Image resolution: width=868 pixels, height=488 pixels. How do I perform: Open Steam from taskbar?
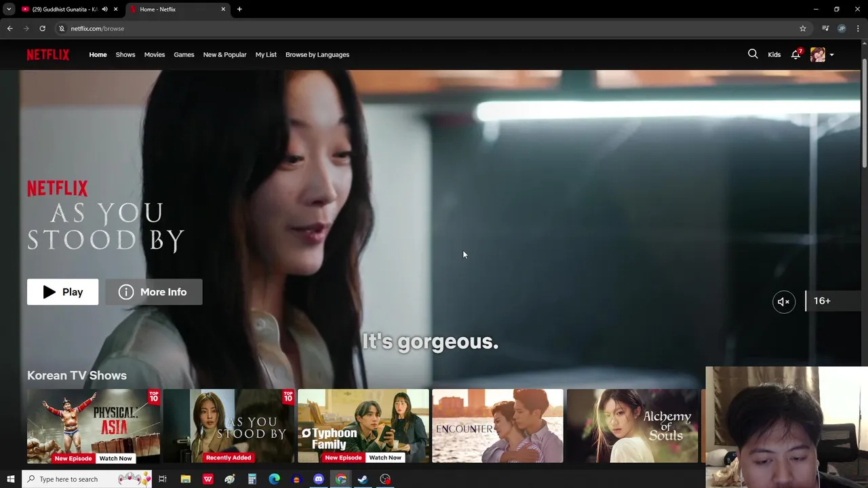[363, 479]
